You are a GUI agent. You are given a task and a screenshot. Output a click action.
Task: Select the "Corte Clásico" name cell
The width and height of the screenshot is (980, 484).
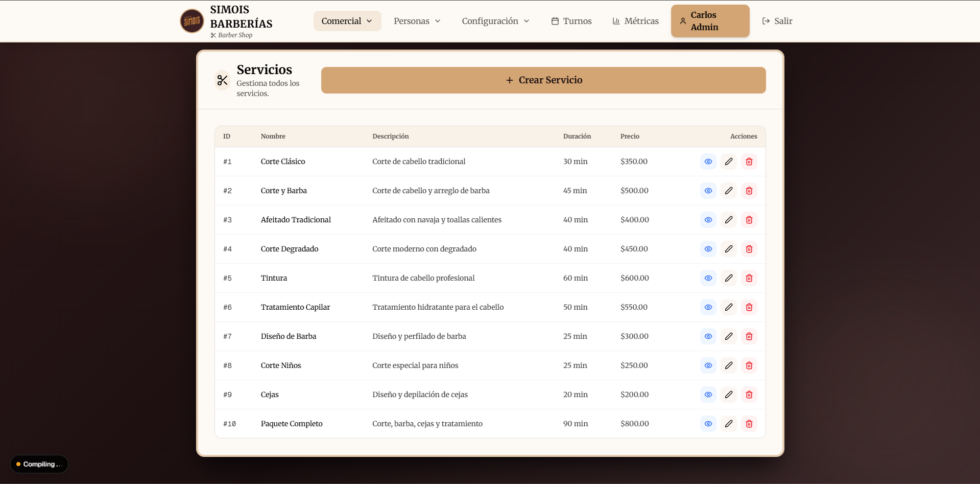tap(283, 162)
